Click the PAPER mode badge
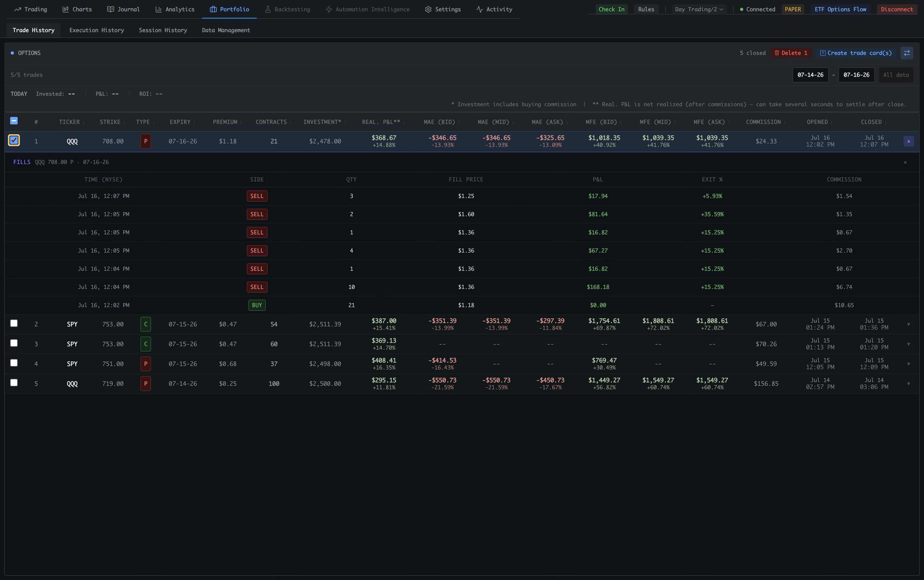This screenshot has width=924, height=580. (x=792, y=9)
